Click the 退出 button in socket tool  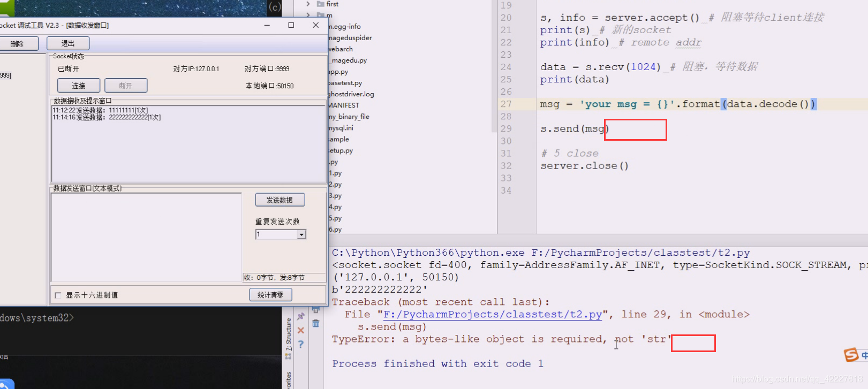coord(68,43)
